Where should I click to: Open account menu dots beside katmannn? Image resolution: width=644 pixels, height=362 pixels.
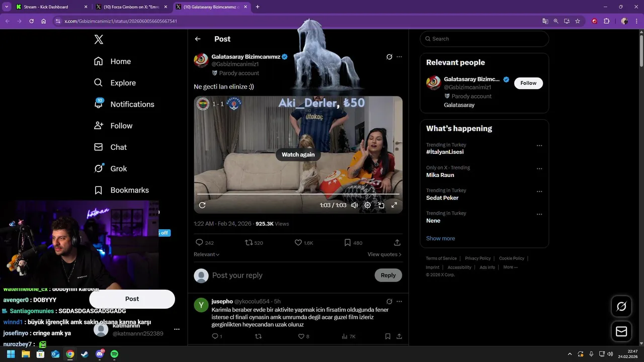177,329
